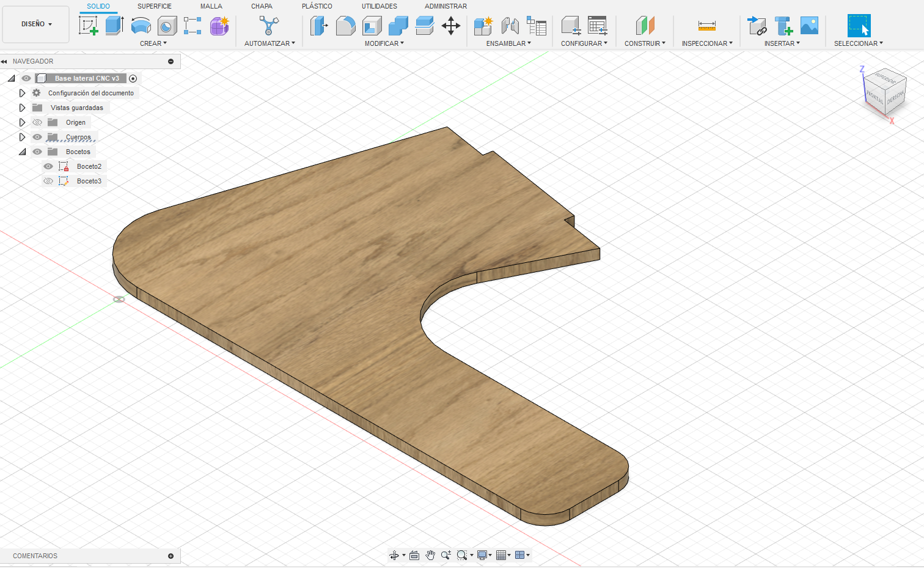924x568 pixels.
Task: Select the Pan hand tool
Action: click(430, 555)
